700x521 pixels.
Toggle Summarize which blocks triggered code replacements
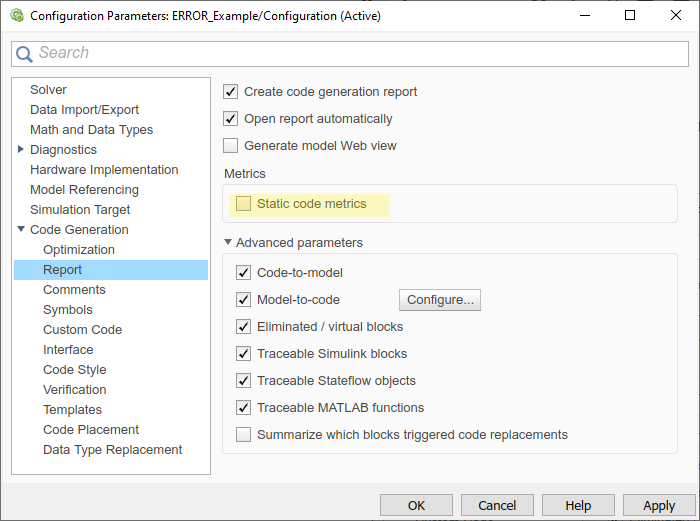click(x=244, y=435)
